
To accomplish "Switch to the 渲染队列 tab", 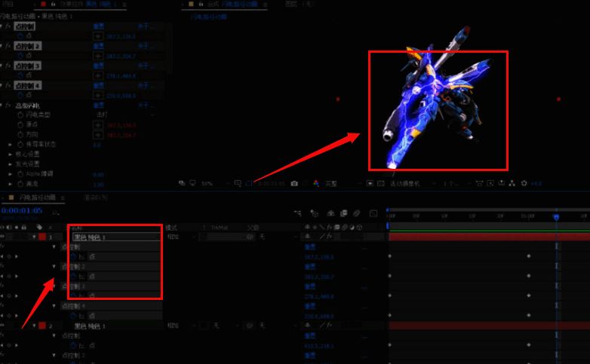I will point(96,197).
